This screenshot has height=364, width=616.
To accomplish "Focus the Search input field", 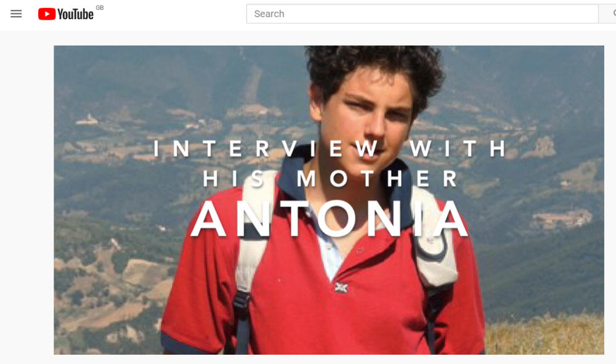I will click(423, 14).
